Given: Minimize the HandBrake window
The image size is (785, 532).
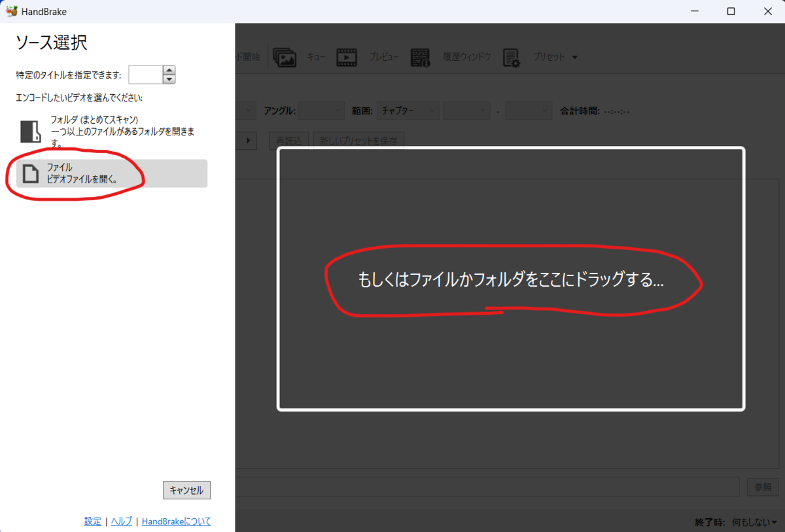Looking at the screenshot, I should click(695, 11).
